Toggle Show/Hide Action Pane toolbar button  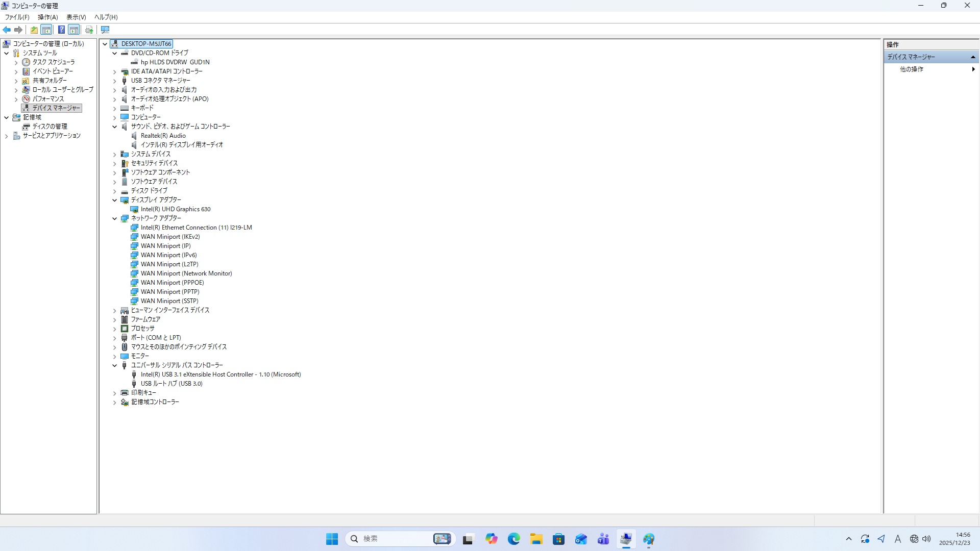(x=74, y=30)
